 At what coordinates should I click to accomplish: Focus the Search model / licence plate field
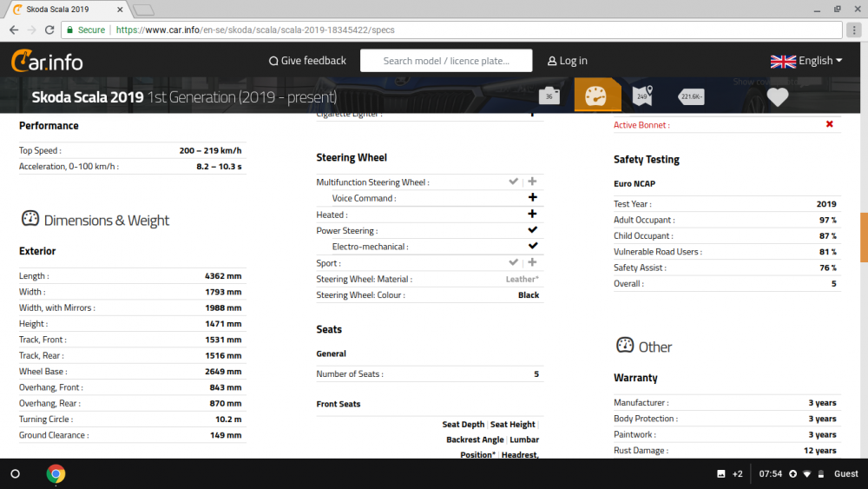[x=446, y=61]
